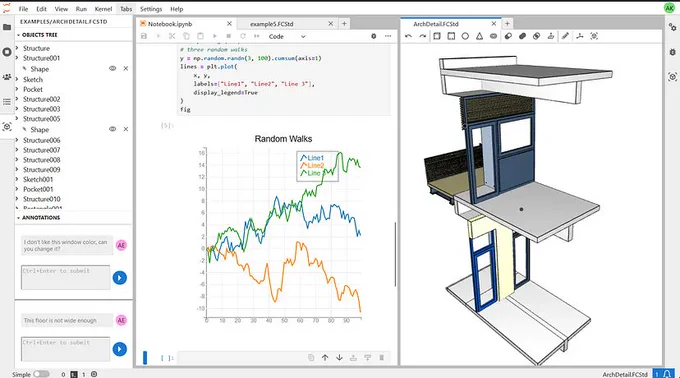Click the sphere shape tool in CAD toolbar

click(465, 36)
